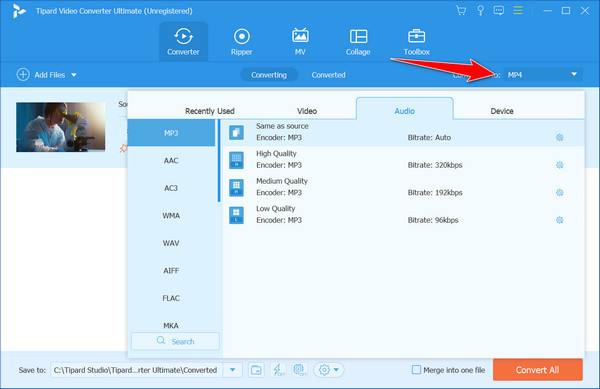Select FLAC format in list
This screenshot has width=600, height=389.
171,298
